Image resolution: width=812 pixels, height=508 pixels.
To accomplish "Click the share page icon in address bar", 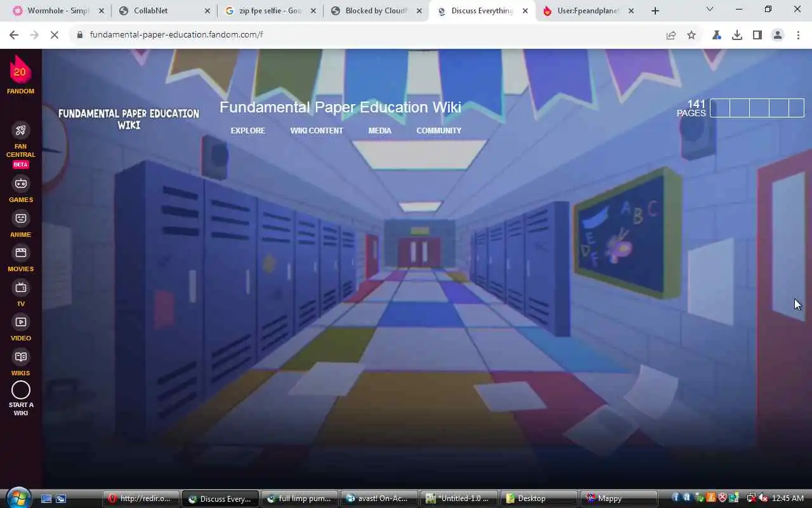I will (x=671, y=35).
